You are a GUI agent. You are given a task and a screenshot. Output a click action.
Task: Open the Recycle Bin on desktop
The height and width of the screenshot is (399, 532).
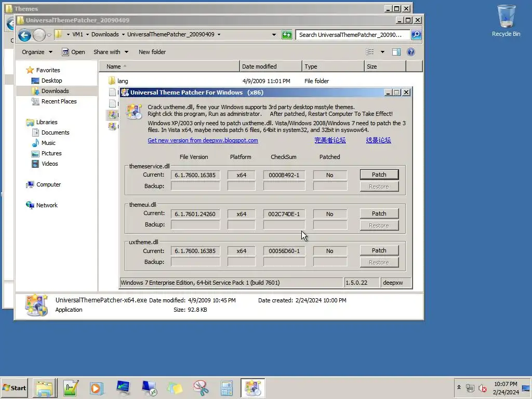point(506,21)
